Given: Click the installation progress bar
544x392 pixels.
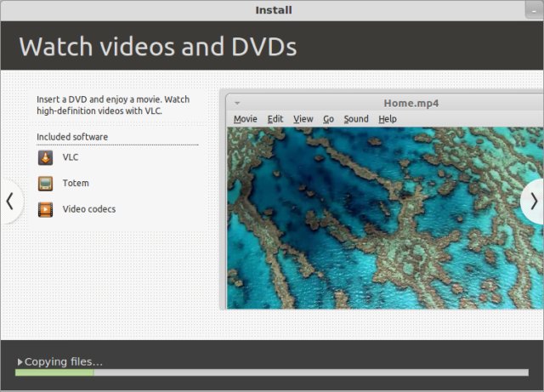Looking at the screenshot, I should [x=271, y=372].
